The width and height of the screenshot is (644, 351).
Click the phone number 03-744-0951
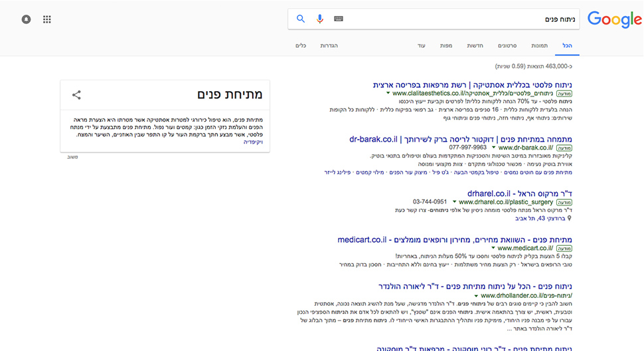pyautogui.click(x=430, y=202)
